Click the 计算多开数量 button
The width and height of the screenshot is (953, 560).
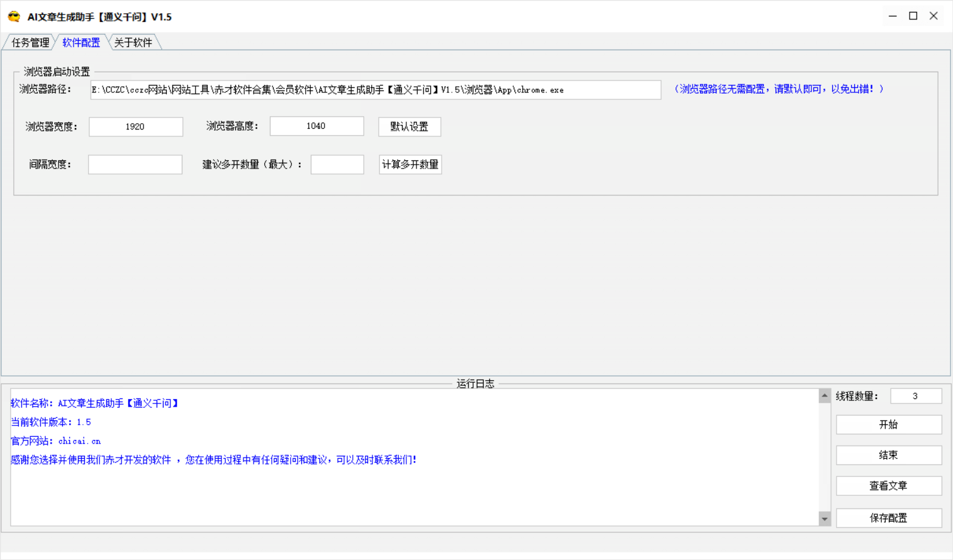click(x=410, y=164)
